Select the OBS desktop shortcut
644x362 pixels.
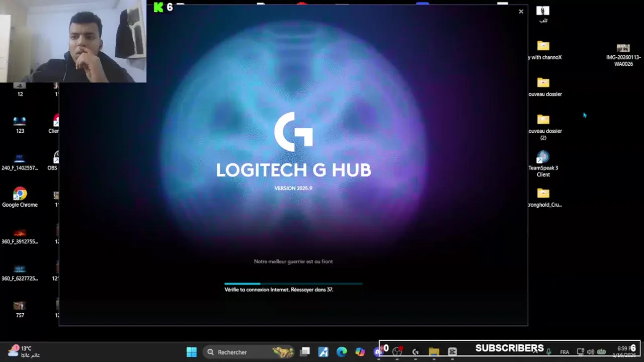click(53, 161)
